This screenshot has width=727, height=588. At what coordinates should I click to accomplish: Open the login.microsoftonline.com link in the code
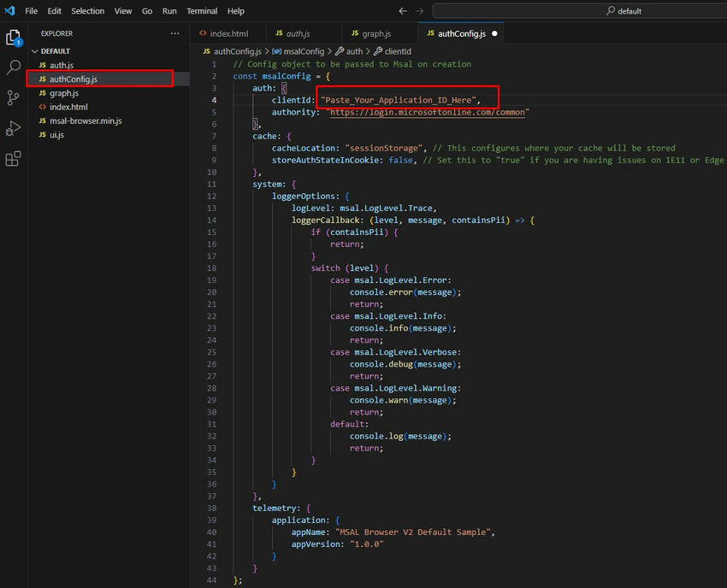point(427,112)
